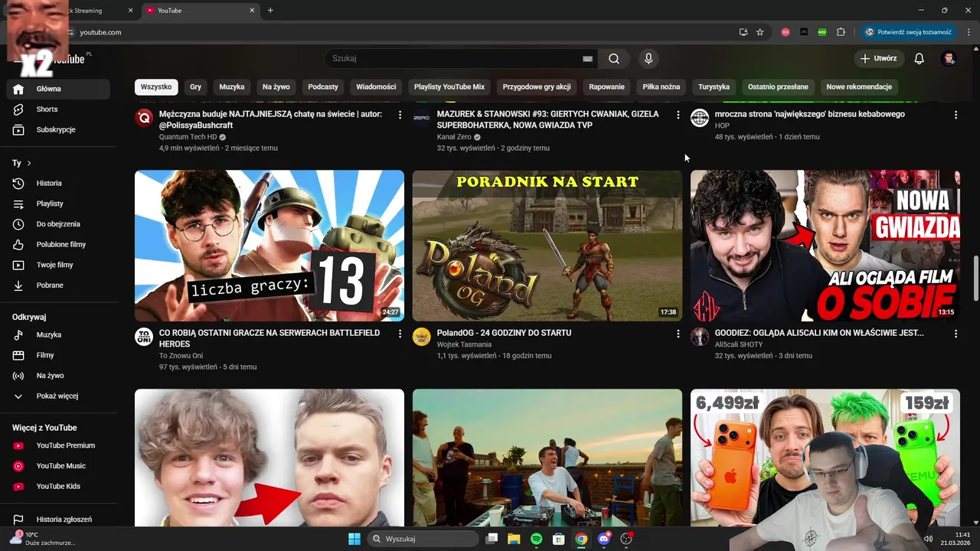
Task: Switch to the YouTube browser tab
Action: click(201, 11)
